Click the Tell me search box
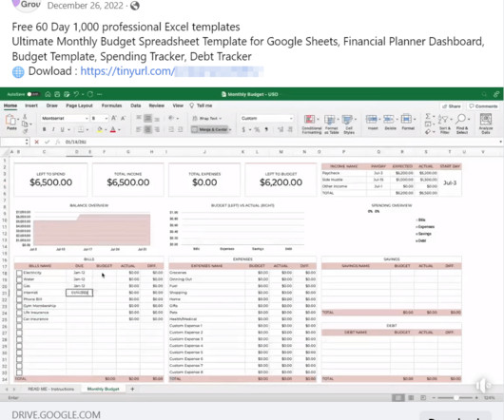 click(x=201, y=105)
